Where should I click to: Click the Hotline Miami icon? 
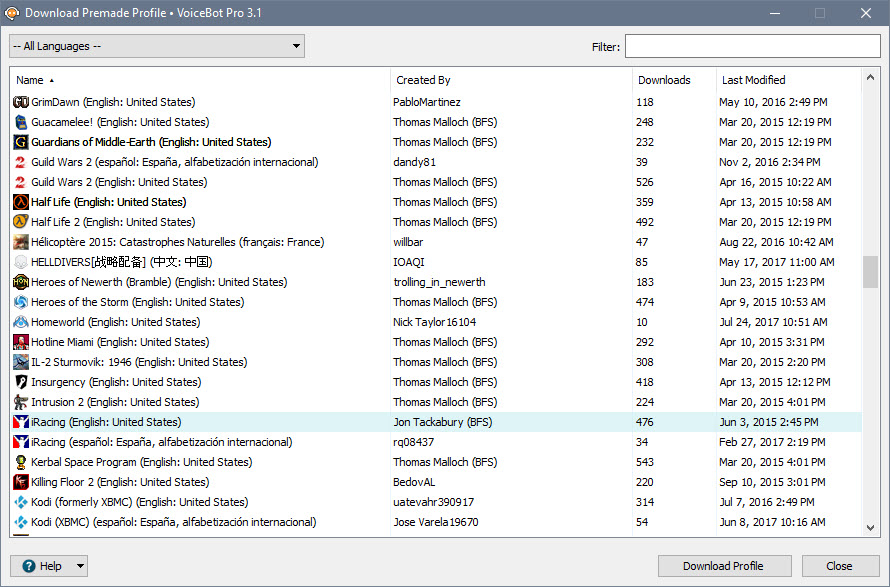coord(21,341)
